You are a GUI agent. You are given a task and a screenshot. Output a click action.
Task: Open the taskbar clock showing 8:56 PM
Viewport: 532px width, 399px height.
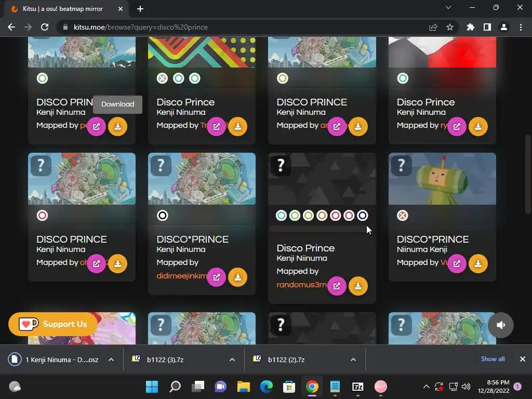[494, 387]
